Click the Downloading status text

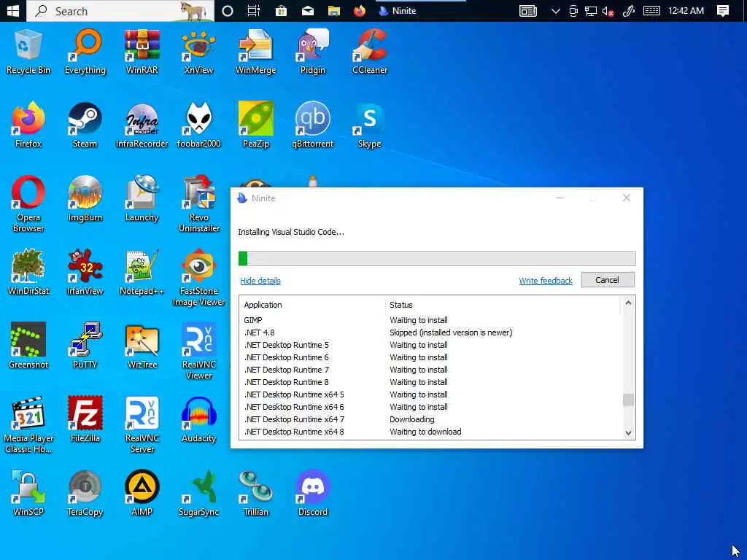coord(412,419)
